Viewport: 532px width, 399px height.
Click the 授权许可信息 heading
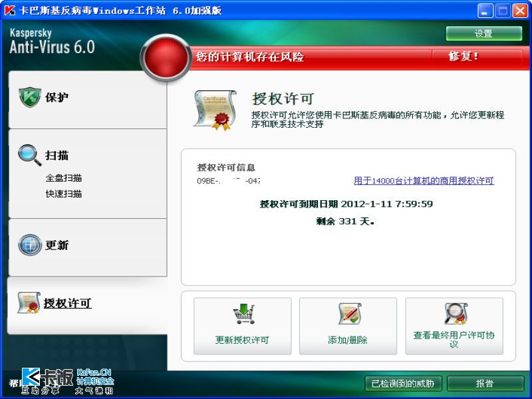pyautogui.click(x=226, y=167)
